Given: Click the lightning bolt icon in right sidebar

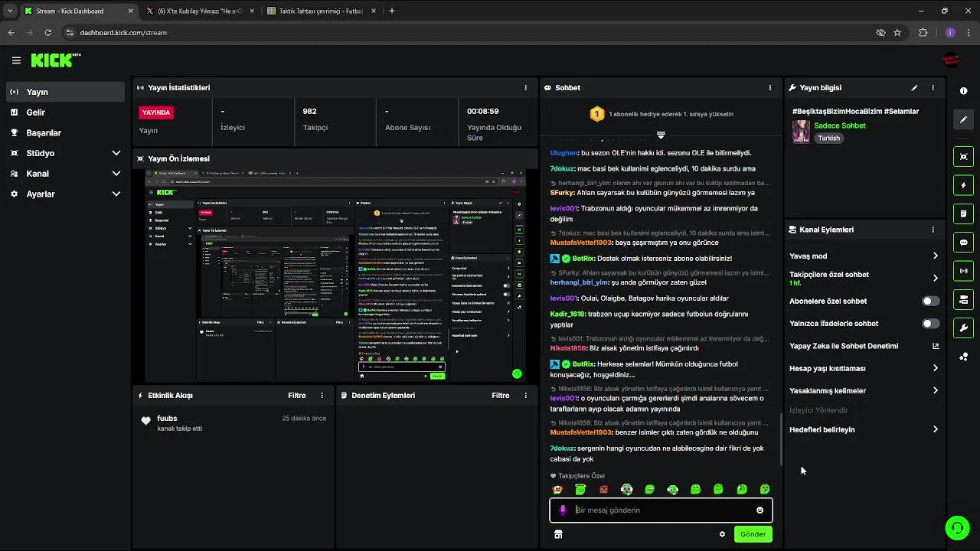Looking at the screenshot, I should tap(963, 185).
